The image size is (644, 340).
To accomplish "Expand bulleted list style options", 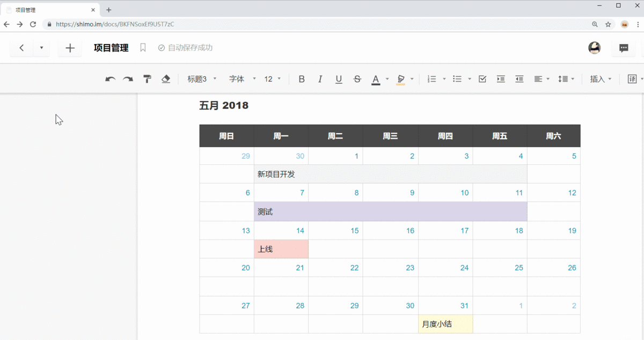I will (x=470, y=79).
